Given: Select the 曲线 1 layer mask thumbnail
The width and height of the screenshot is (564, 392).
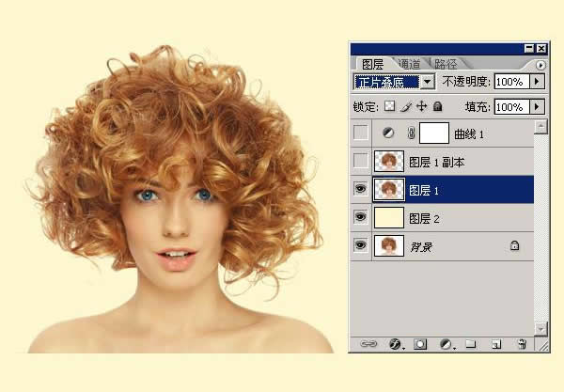Looking at the screenshot, I should tap(434, 133).
